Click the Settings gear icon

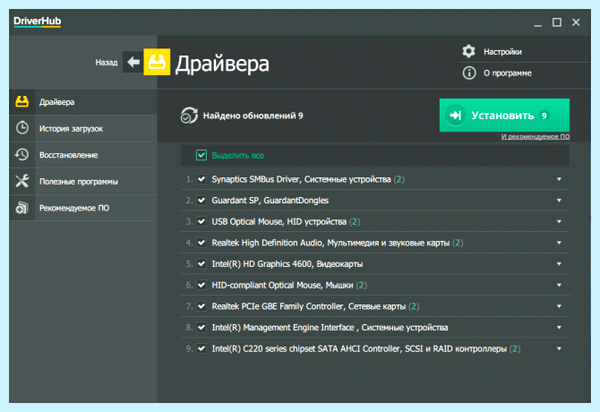(x=469, y=51)
